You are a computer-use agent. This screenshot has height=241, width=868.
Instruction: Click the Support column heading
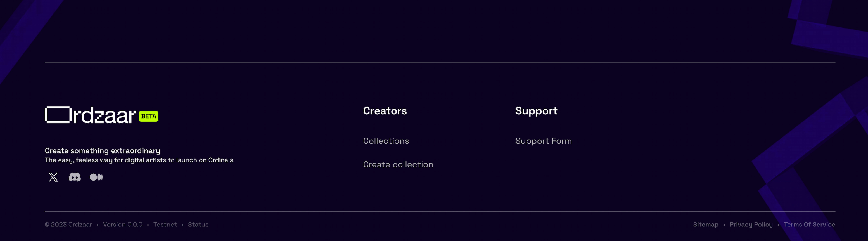click(x=537, y=111)
